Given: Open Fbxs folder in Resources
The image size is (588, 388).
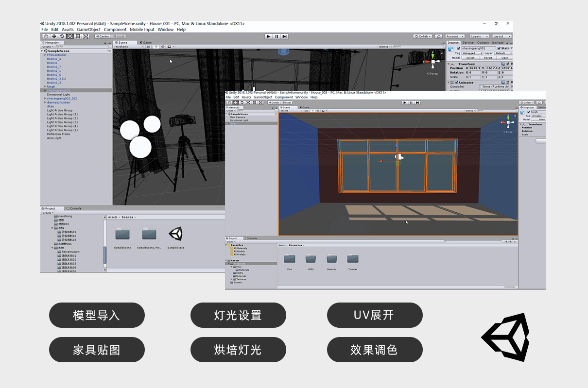Looking at the screenshot, I should (x=290, y=258).
